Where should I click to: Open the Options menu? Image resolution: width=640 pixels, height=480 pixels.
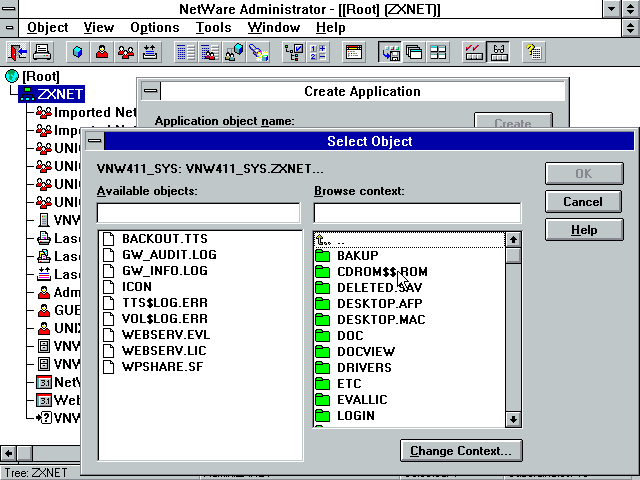(155, 27)
